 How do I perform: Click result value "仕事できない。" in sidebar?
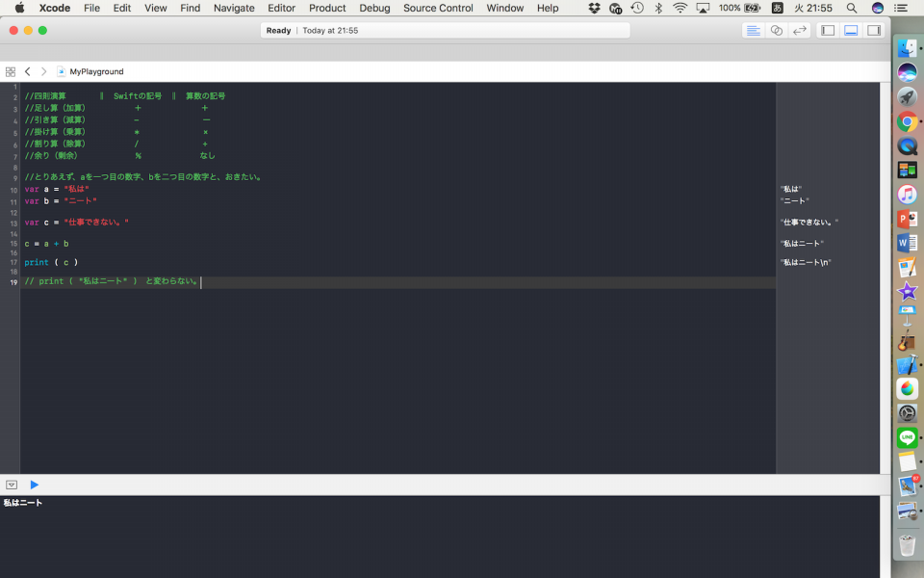[809, 223]
